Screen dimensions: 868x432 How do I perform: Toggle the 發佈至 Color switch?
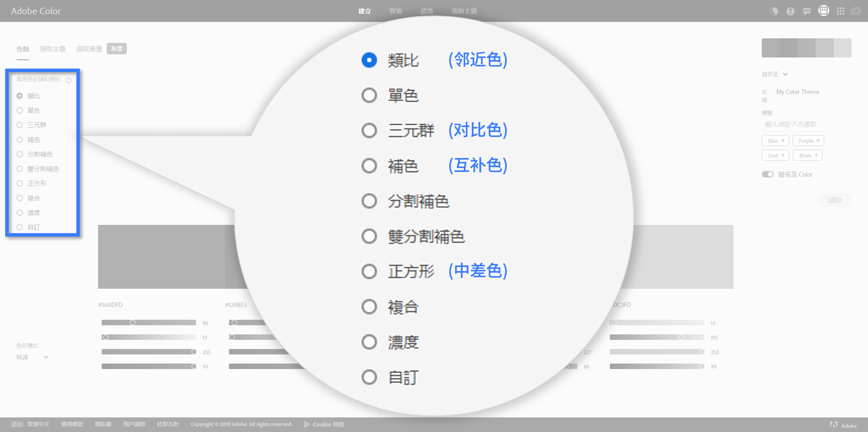pos(768,174)
